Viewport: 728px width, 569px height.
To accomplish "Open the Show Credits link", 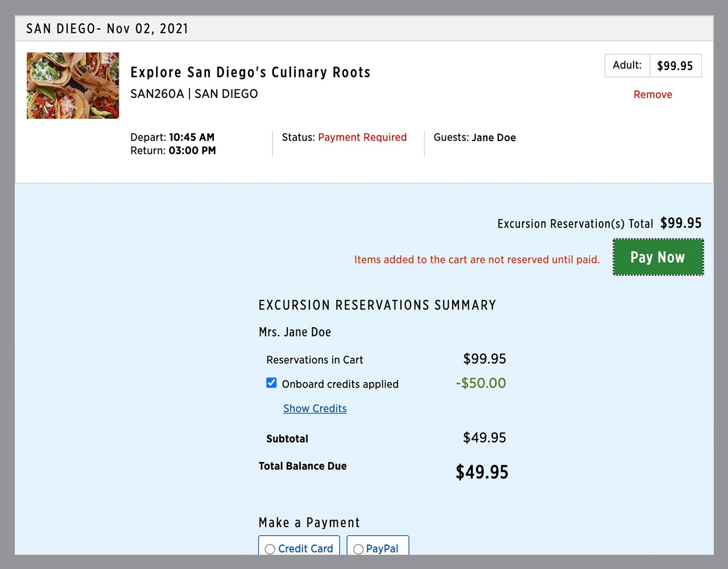I will pos(315,409).
